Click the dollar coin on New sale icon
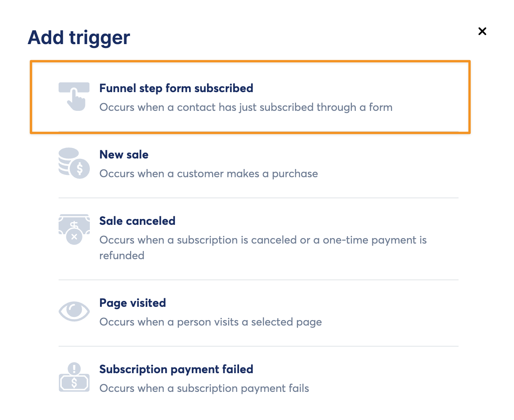Image resolution: width=514 pixels, height=420 pixels. [x=80, y=169]
